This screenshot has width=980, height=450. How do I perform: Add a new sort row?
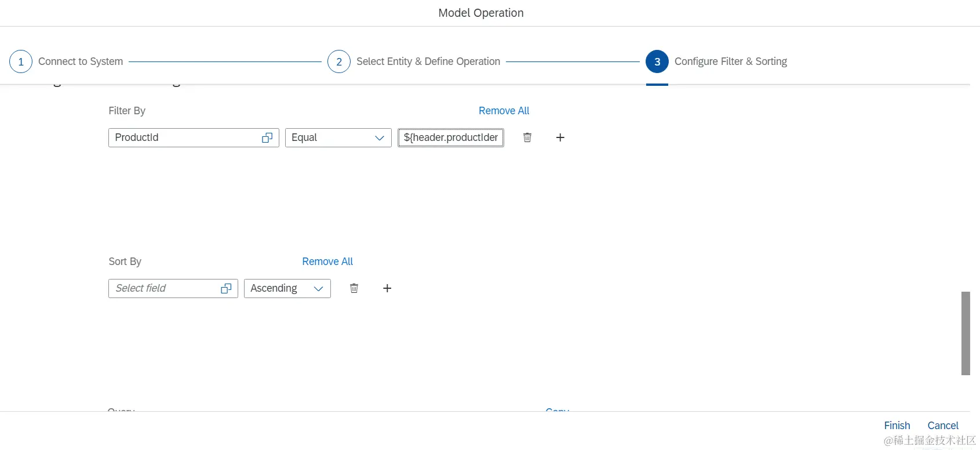(x=387, y=288)
